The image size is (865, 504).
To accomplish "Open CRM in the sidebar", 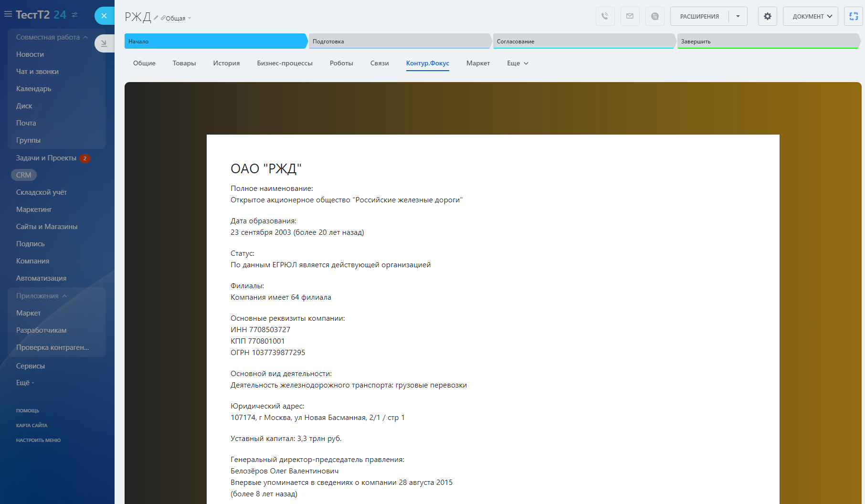I will coord(24,175).
